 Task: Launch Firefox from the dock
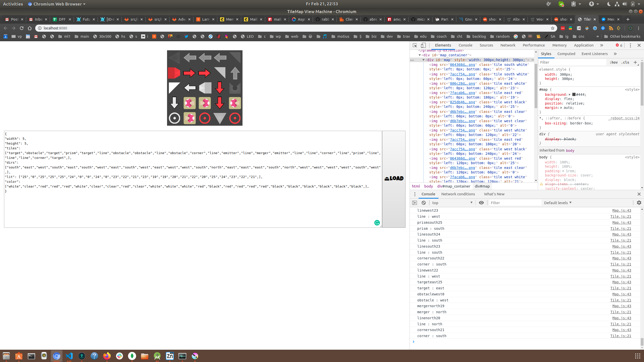[107, 356]
